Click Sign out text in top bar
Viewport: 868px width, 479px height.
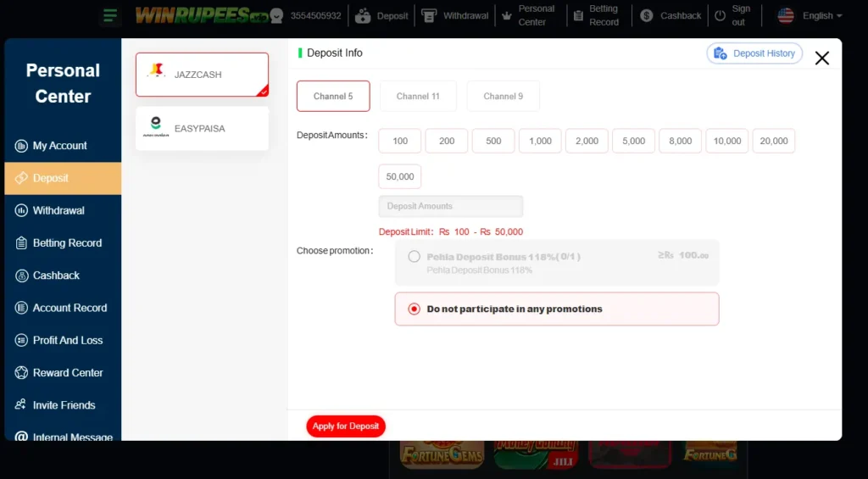click(741, 15)
